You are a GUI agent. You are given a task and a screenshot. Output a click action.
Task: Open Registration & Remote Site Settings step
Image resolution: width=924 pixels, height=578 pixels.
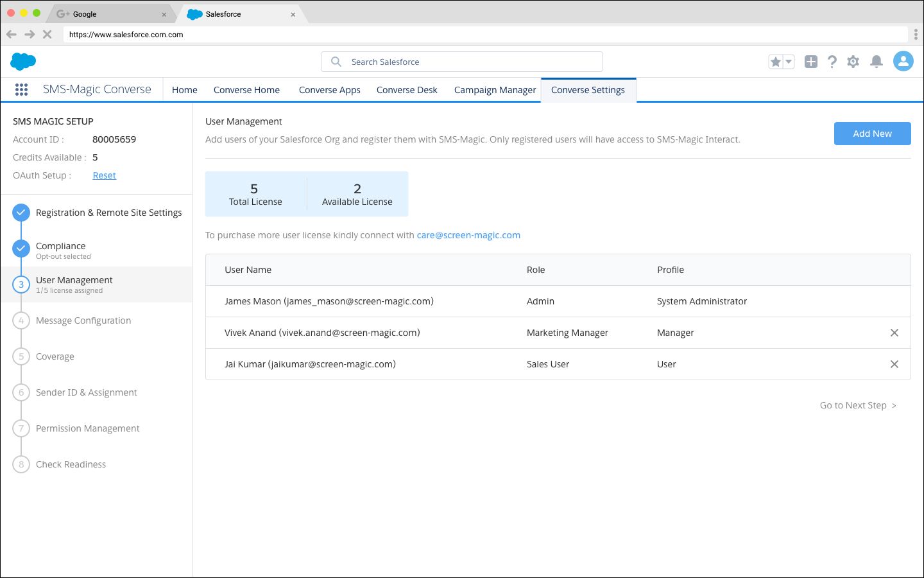(108, 213)
